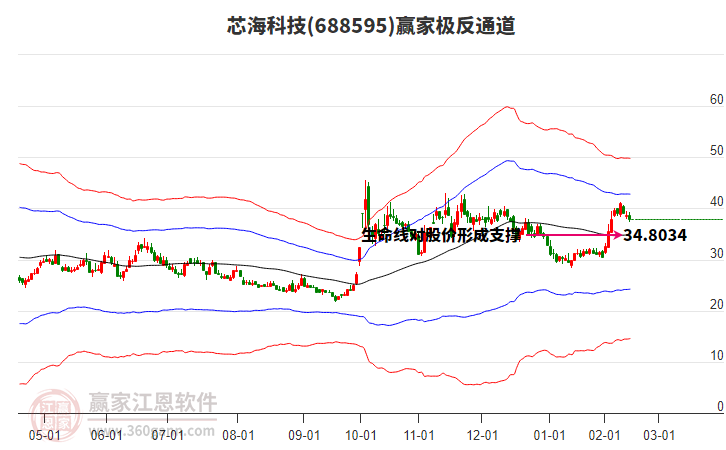The height and width of the screenshot is (450, 726).
Task: Click the x-axis date 08-01
Action: pos(238,435)
